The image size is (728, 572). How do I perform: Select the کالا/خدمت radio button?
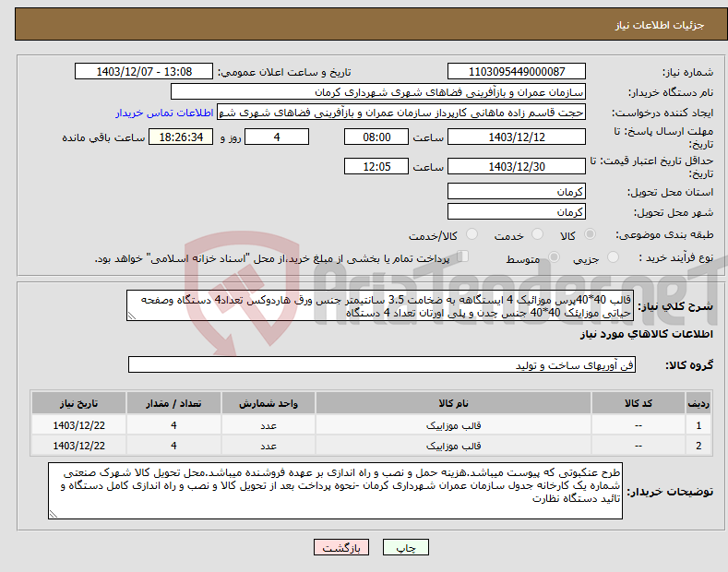pos(471,234)
